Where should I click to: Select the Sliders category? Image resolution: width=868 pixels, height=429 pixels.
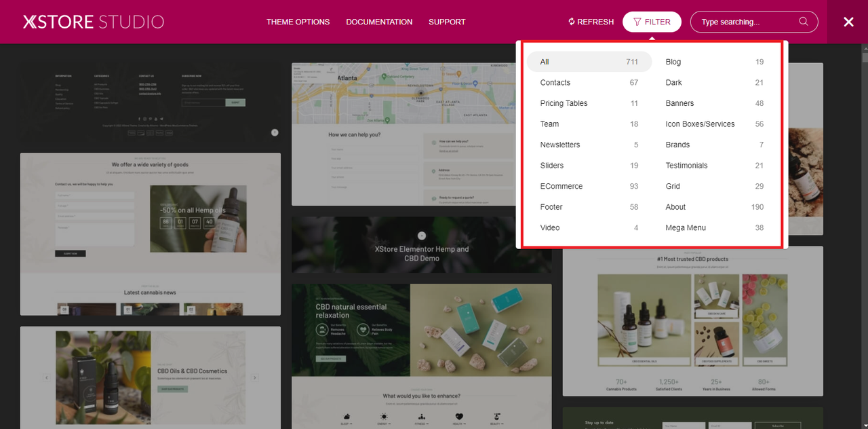tap(589, 166)
